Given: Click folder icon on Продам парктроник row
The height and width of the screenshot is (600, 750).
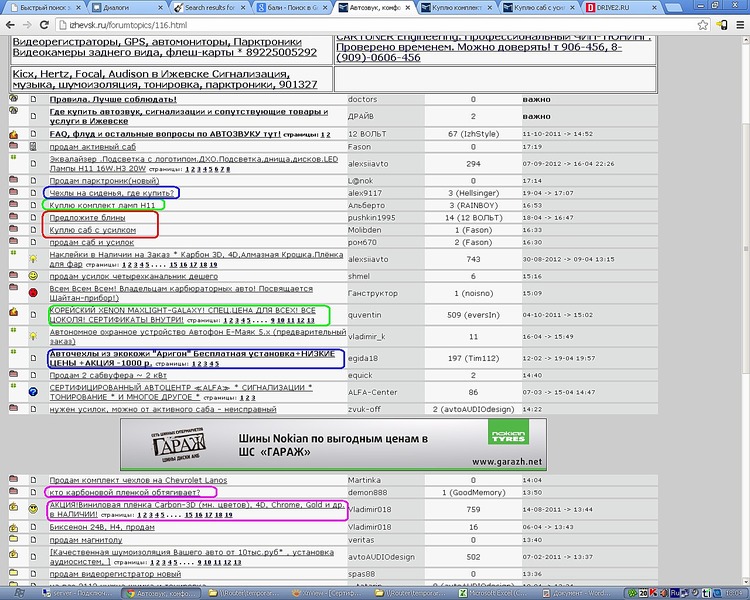Looking at the screenshot, I should [13, 179].
